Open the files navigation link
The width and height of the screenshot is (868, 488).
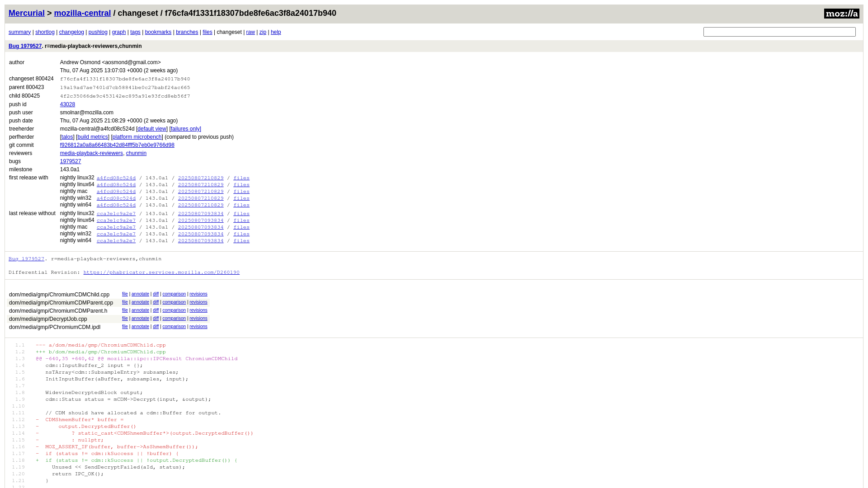pyautogui.click(x=208, y=32)
